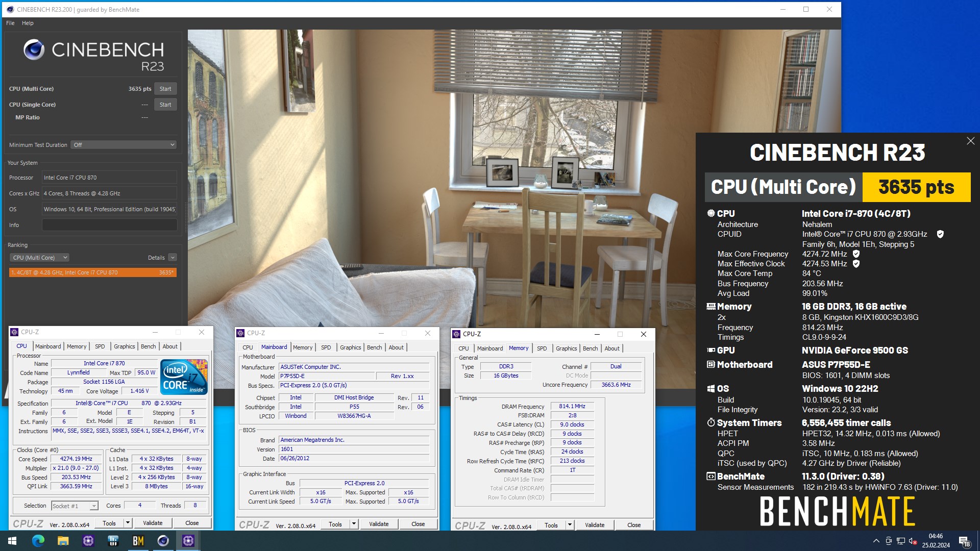Click the Windows OS icon in BenchMate panel
980x551 pixels.
(710, 389)
